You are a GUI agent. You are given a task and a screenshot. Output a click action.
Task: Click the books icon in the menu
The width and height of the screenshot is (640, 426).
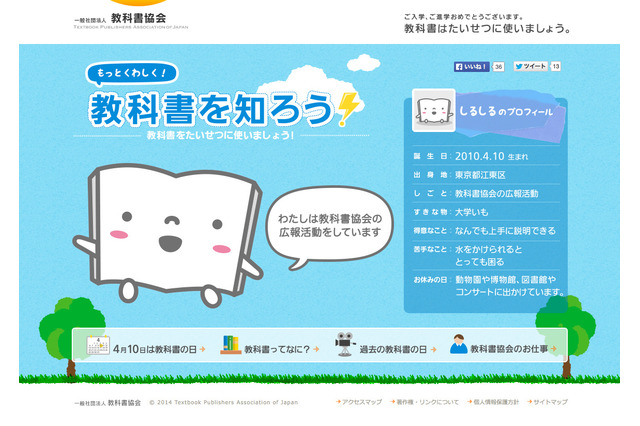pos(231,345)
